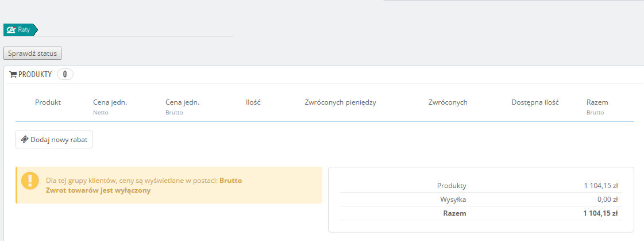Viewport: 644px width, 245px height.
Task: Click the yellow exclamation warning icon
Action: pos(30,181)
